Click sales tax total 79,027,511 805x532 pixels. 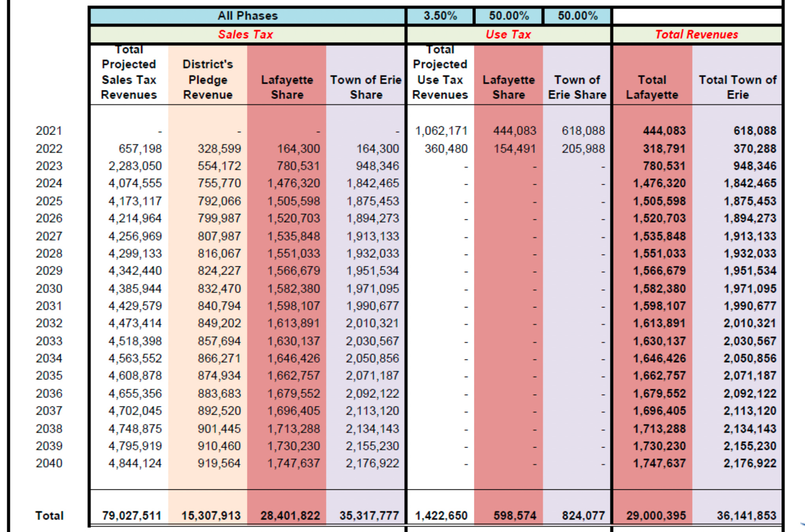point(132,516)
